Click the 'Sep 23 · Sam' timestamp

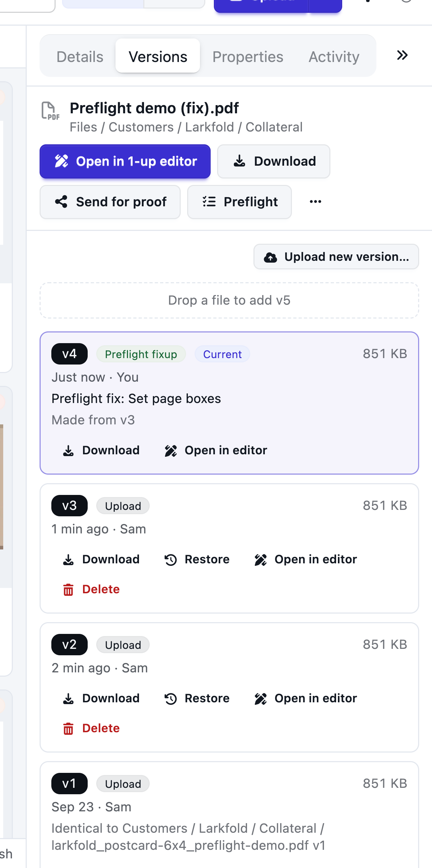pyautogui.click(x=92, y=807)
